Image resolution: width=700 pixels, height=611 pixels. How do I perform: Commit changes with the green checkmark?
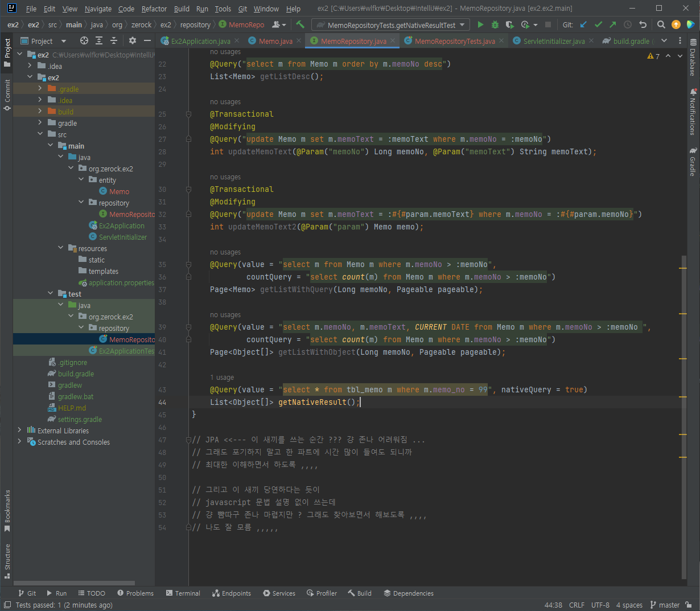tap(598, 24)
